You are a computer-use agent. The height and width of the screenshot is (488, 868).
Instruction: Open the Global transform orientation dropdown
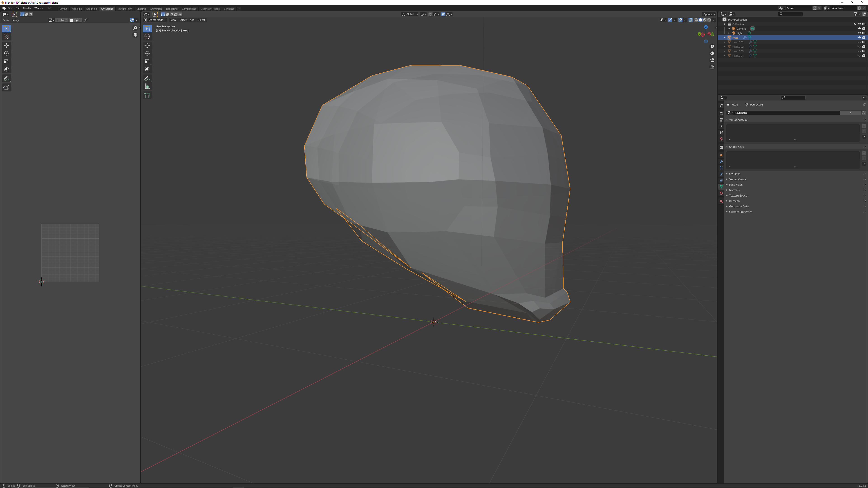[410, 14]
